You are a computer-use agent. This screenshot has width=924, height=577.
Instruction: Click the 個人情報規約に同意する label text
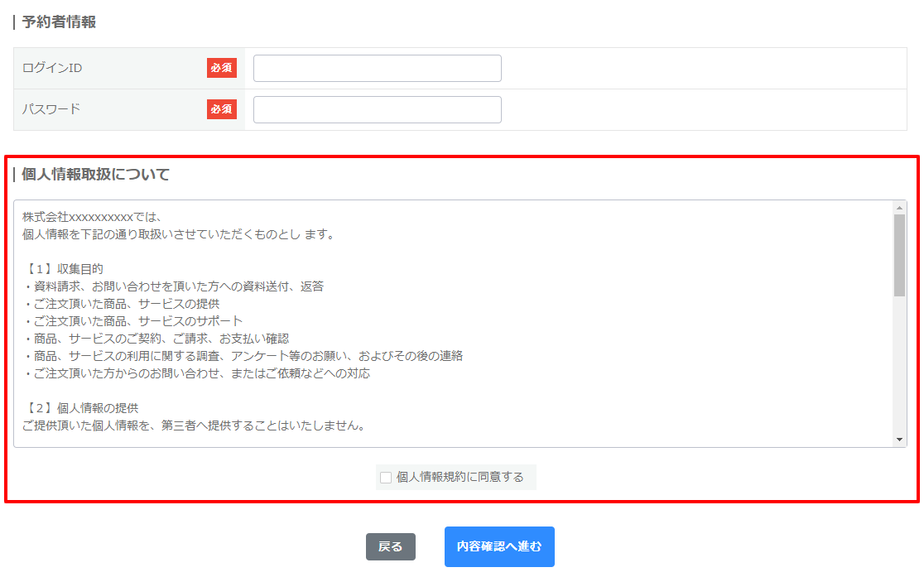tap(460, 478)
